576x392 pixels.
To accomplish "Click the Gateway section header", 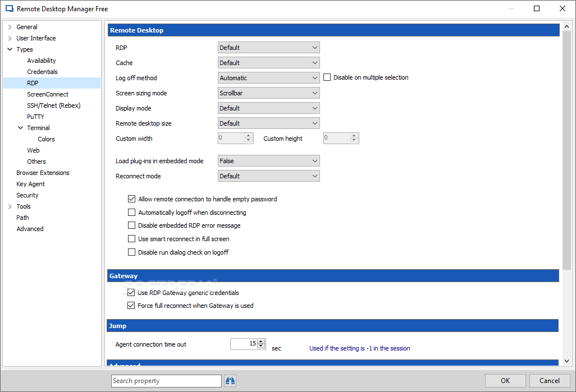I will click(x=333, y=276).
